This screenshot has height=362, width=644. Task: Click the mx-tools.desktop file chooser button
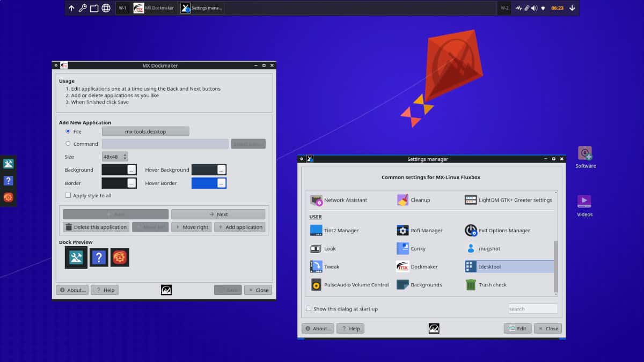click(145, 131)
